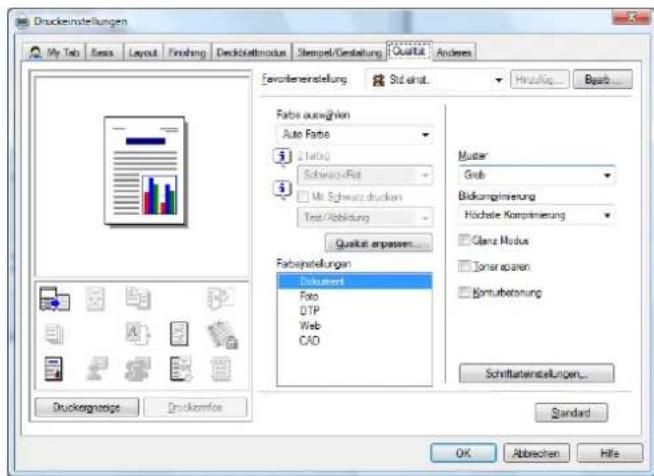654x476 pixels.
Task: Click the Druckerinfos button
Action: [x=195, y=408]
